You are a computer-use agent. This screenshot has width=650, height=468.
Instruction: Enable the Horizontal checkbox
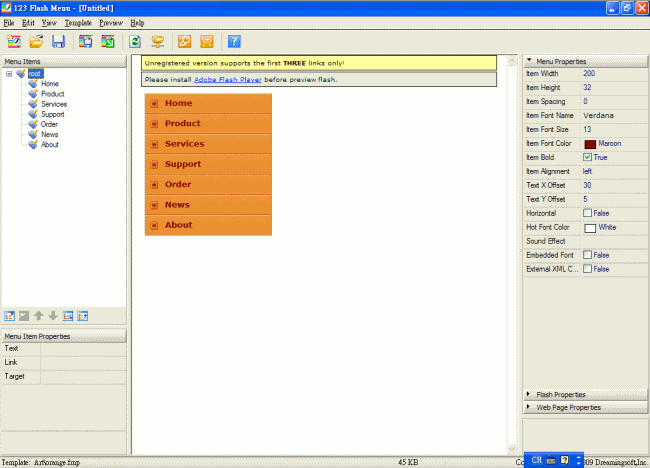(588, 213)
